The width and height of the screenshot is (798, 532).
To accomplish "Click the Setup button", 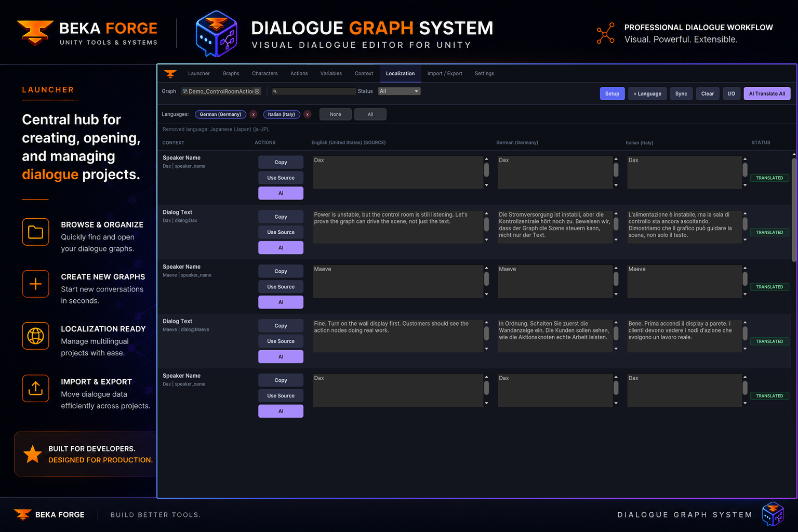I will point(612,94).
